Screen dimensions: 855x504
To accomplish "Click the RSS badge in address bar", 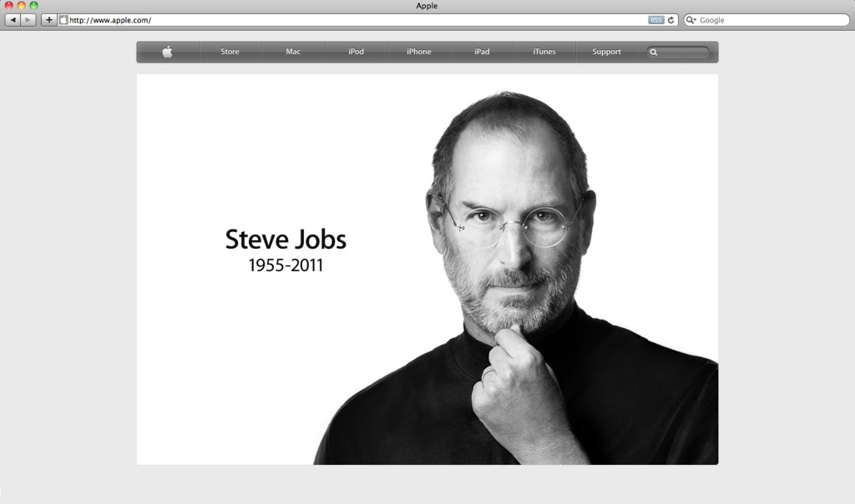I will coord(656,20).
